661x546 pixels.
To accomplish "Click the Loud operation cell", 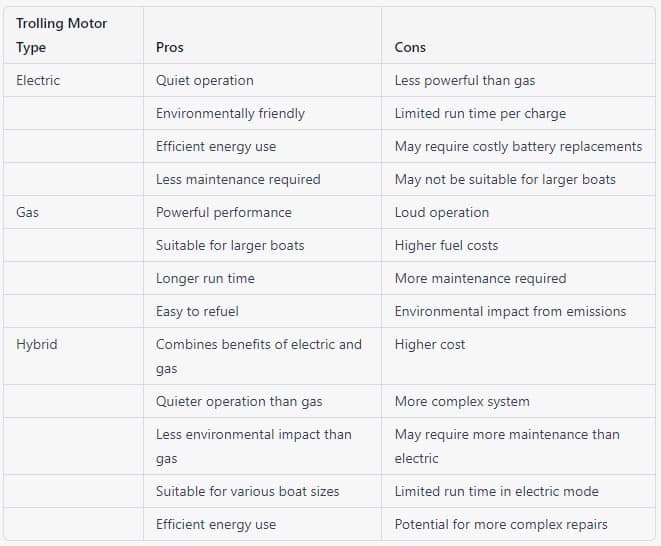I will pyautogui.click(x=442, y=212).
